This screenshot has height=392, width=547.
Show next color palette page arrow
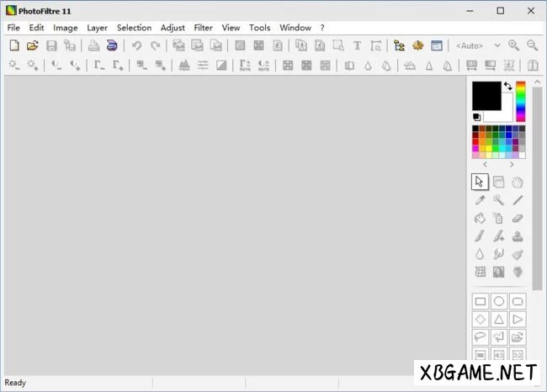click(x=512, y=165)
